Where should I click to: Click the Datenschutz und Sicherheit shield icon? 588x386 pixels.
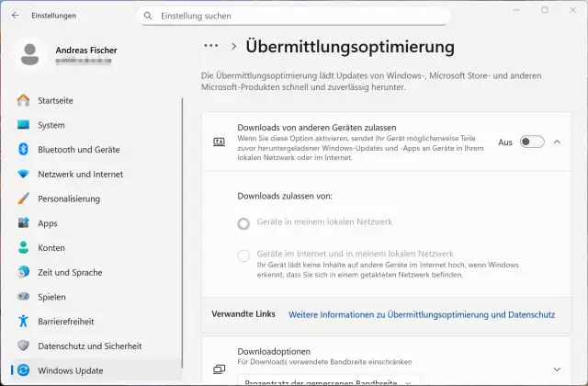23,346
